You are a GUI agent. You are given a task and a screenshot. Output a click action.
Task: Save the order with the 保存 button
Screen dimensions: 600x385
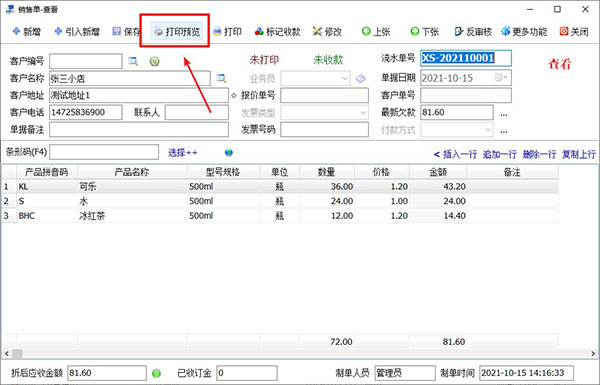click(x=126, y=31)
